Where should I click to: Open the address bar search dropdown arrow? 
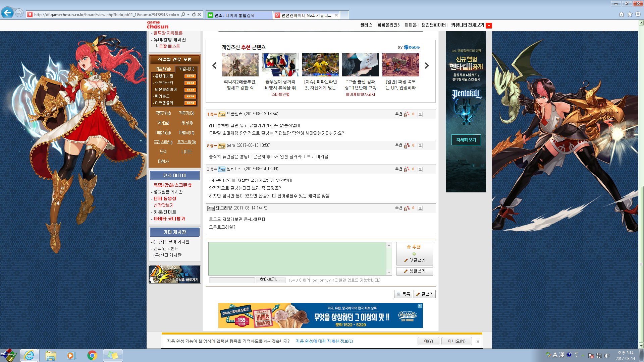coord(188,15)
